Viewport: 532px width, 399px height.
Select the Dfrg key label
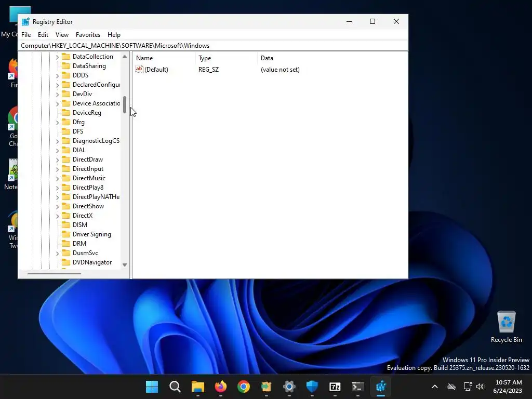pos(78,122)
